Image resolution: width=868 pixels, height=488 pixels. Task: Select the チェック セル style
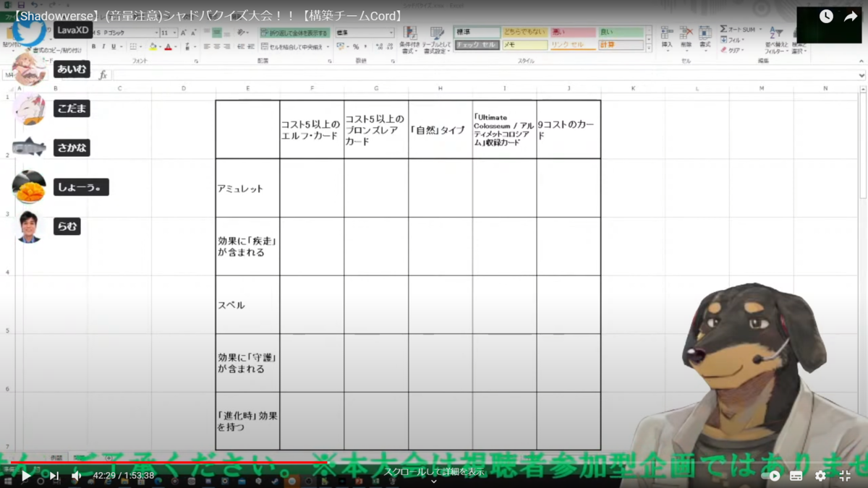(x=477, y=45)
